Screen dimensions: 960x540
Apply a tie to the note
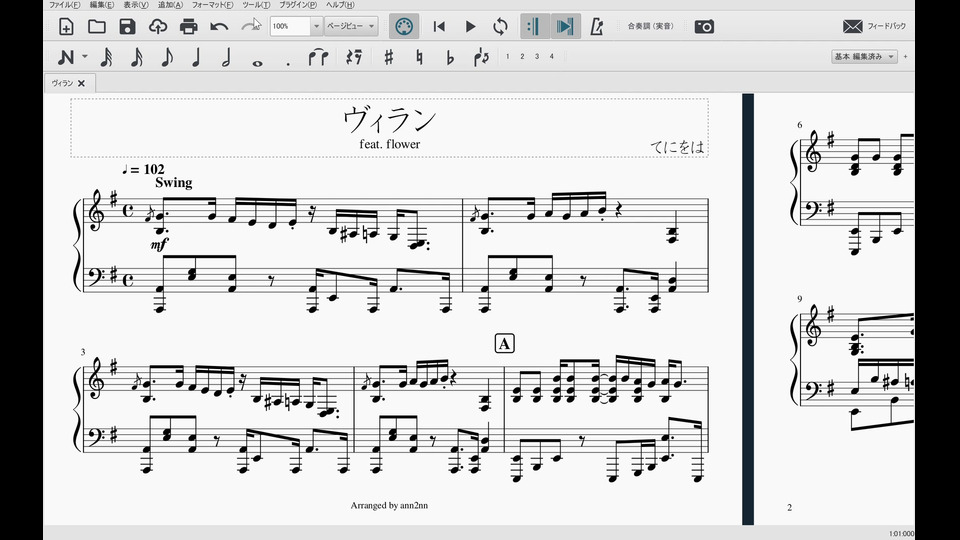click(x=318, y=57)
